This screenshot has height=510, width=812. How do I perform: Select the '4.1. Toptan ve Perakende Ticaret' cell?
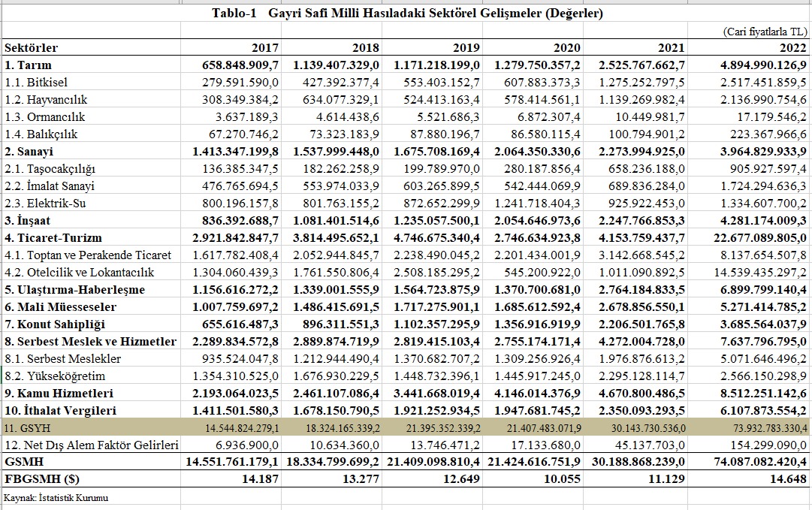88,255
